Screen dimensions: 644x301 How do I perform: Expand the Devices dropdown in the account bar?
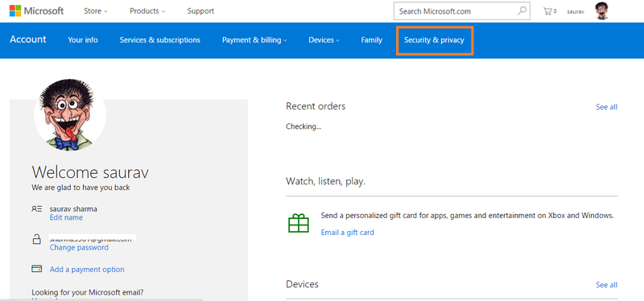324,39
